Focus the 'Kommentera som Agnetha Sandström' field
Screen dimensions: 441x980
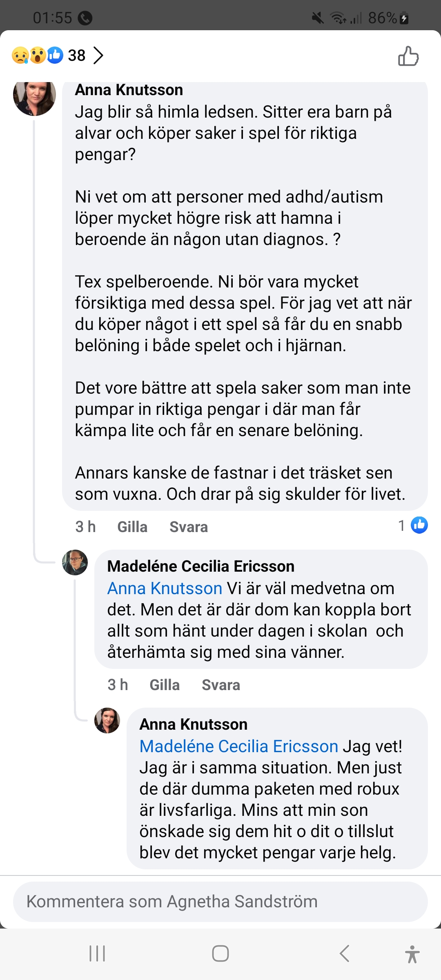[220, 902]
